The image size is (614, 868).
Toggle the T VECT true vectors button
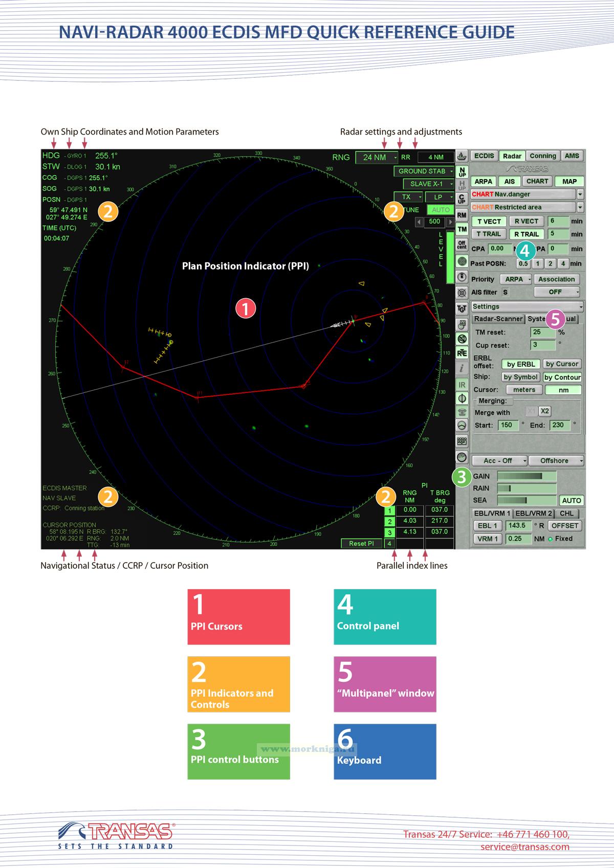pyautogui.click(x=489, y=221)
